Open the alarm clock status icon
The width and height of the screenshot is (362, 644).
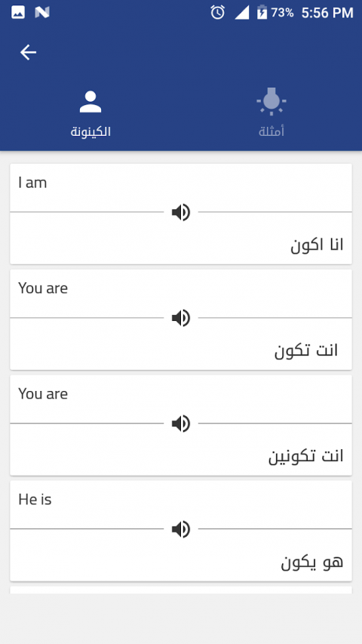217,12
